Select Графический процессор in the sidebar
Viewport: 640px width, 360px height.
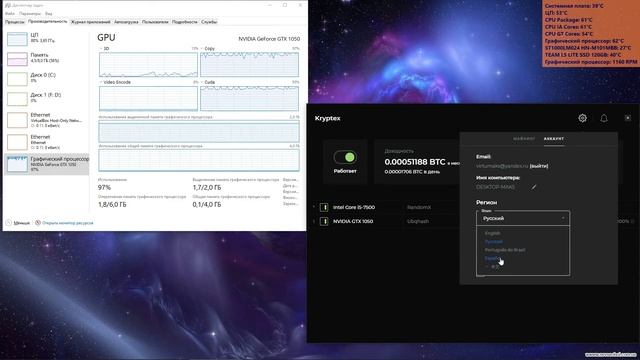47,164
